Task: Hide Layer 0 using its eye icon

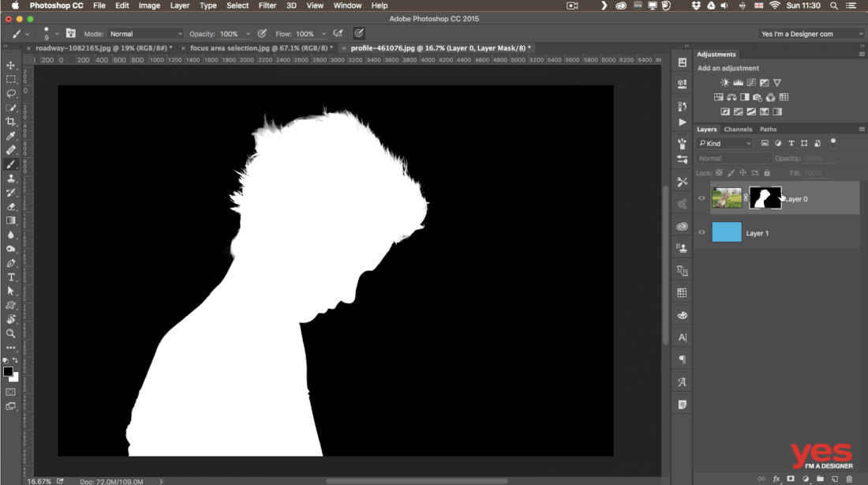Action: click(x=702, y=199)
